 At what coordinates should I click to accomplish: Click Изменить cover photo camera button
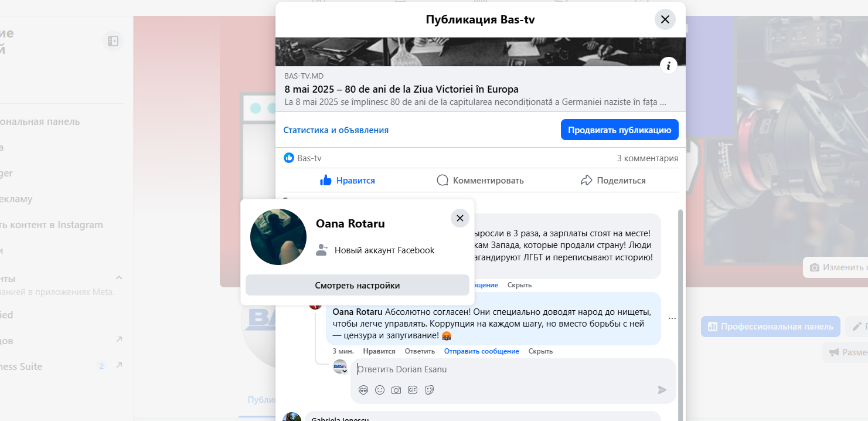coord(836,267)
